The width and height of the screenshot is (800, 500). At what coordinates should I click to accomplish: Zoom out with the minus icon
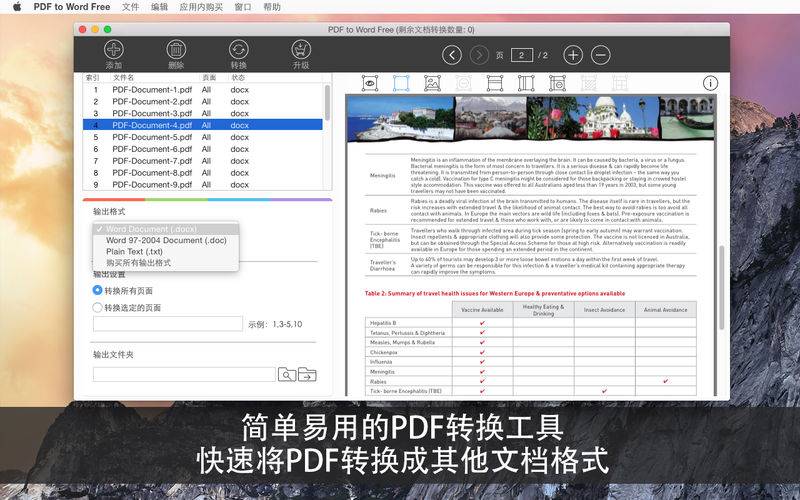tap(601, 55)
